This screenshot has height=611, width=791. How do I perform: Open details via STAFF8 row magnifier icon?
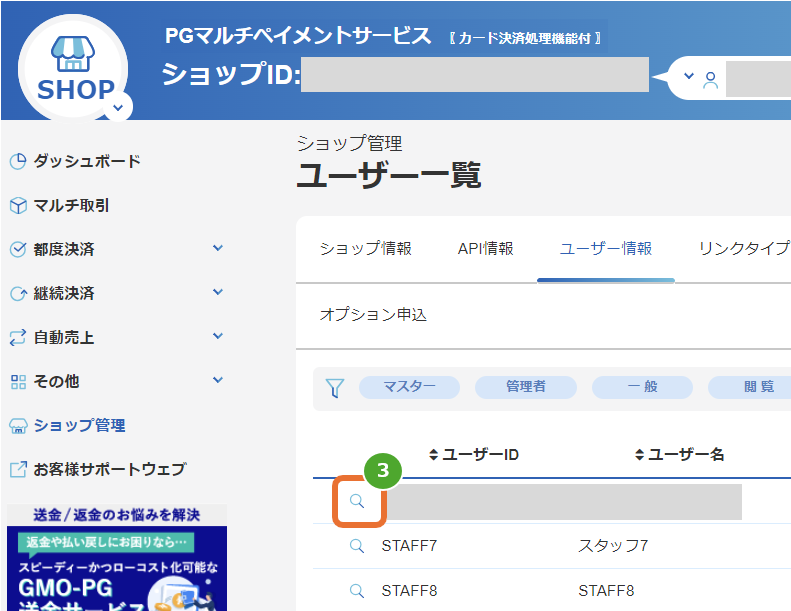coord(357,591)
